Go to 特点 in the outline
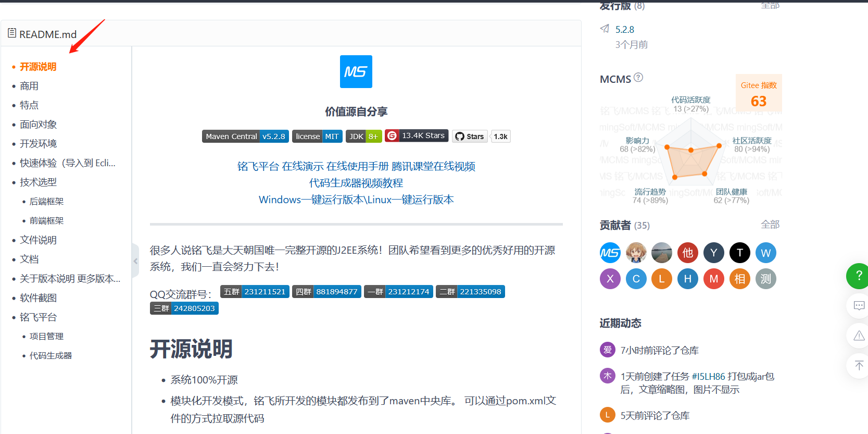 [x=29, y=105]
